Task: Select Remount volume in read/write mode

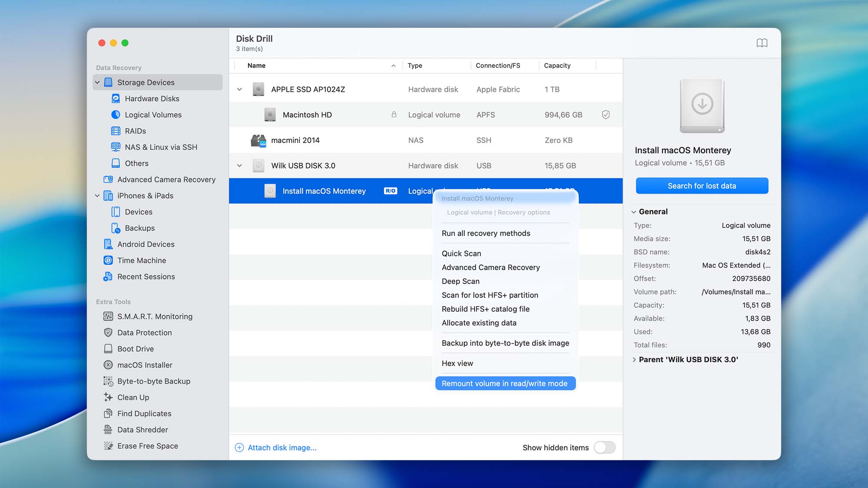Action: 505,383
